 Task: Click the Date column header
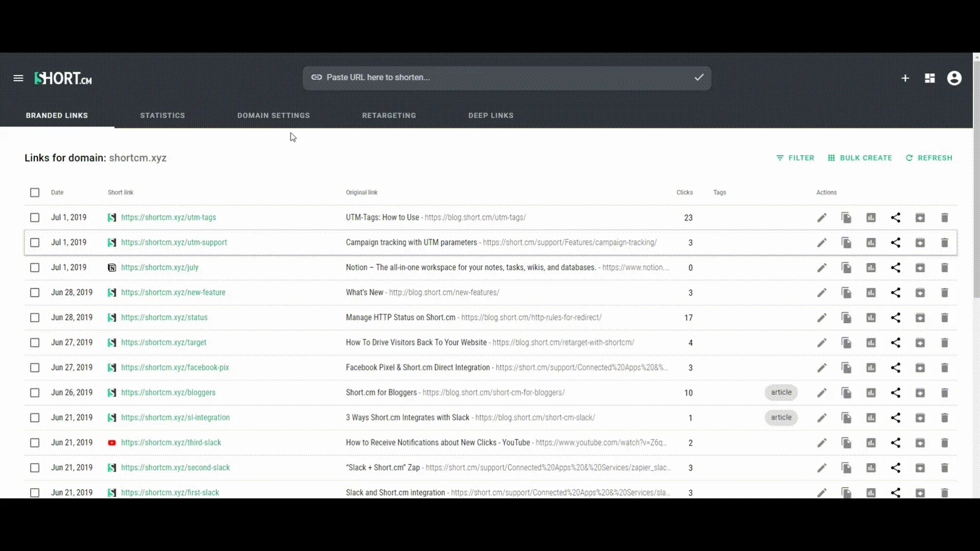[57, 192]
